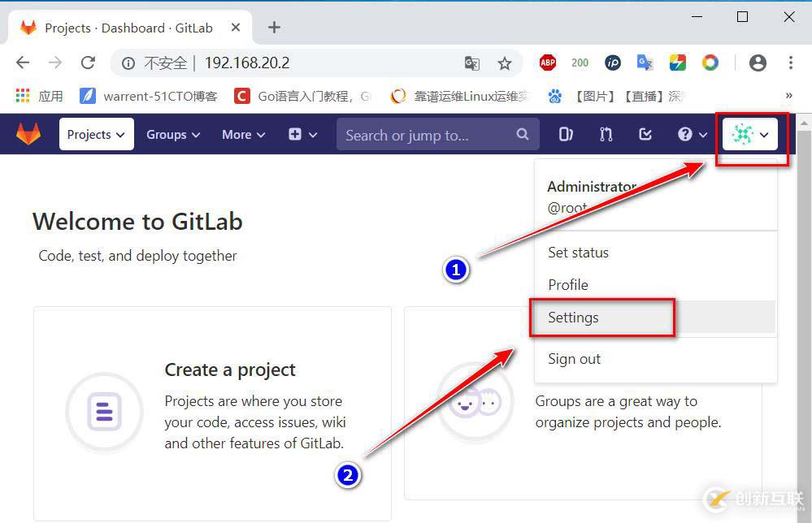Viewport: 812px width, 523px height.
Task: Open the Create a project card
Action: coord(212,414)
